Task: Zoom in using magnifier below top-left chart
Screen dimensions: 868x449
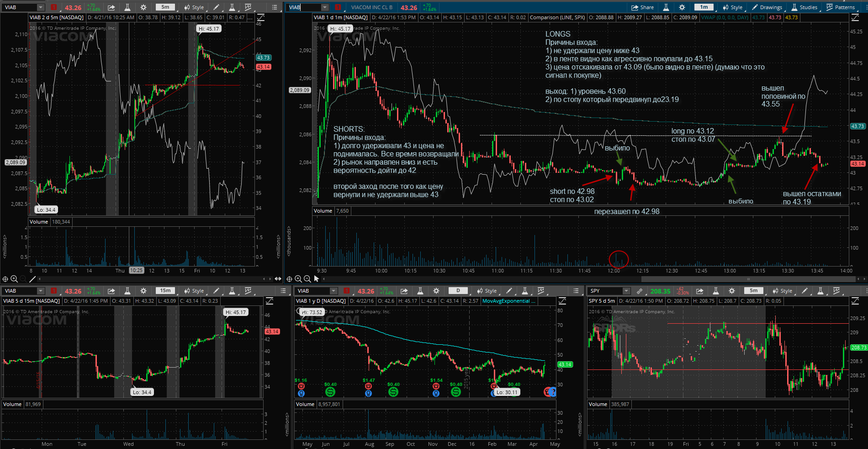Action: point(14,279)
